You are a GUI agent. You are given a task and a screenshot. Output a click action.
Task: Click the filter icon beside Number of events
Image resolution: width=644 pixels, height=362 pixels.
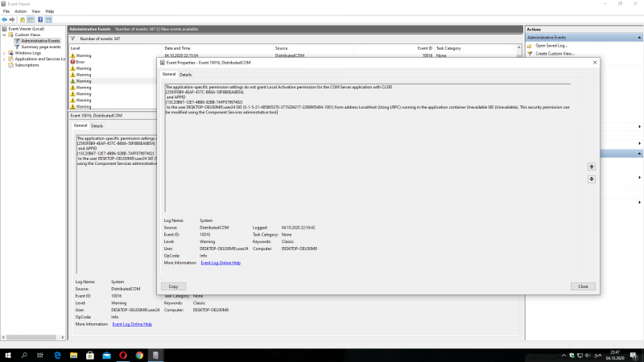75,38
